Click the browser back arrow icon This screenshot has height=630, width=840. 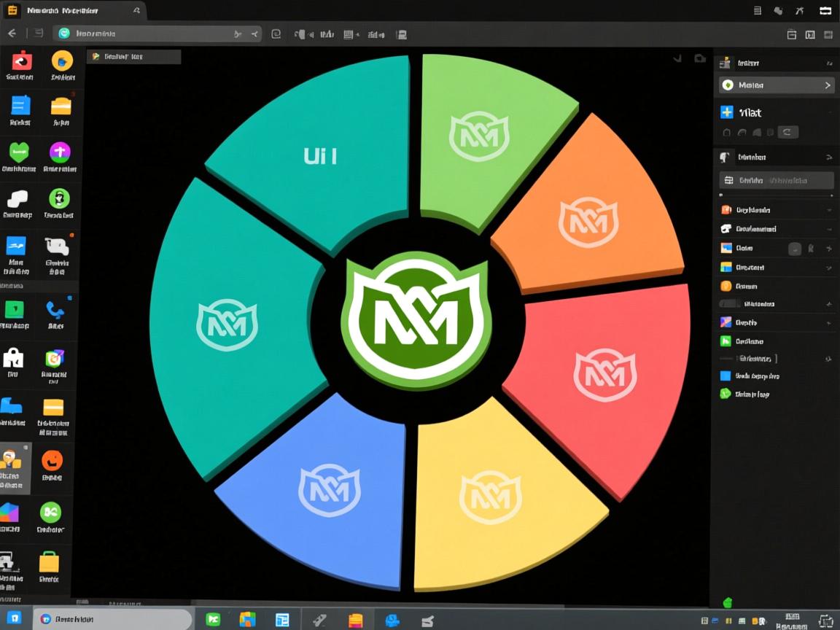pyautogui.click(x=12, y=33)
